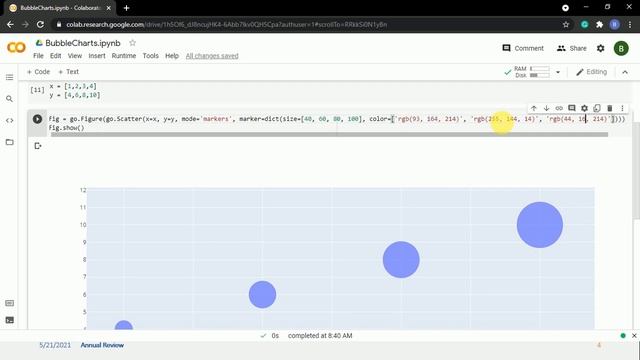This screenshot has height=360, width=640.
Task: Open a new browser tab
Action: (126, 8)
